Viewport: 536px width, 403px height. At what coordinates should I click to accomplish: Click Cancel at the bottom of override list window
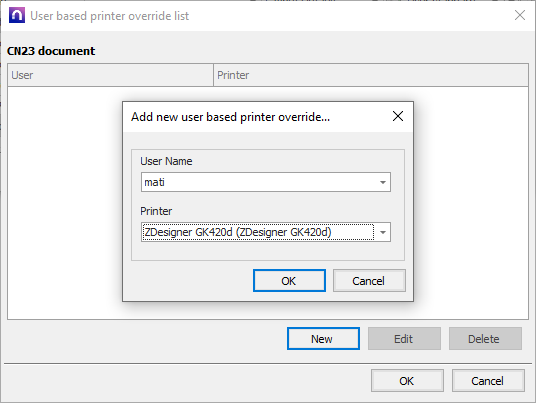(488, 380)
